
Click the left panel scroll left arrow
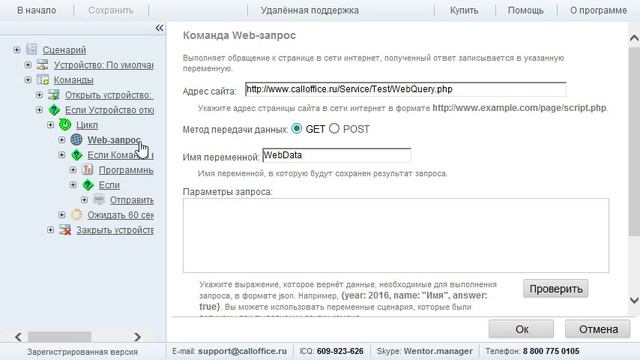tap(18, 337)
